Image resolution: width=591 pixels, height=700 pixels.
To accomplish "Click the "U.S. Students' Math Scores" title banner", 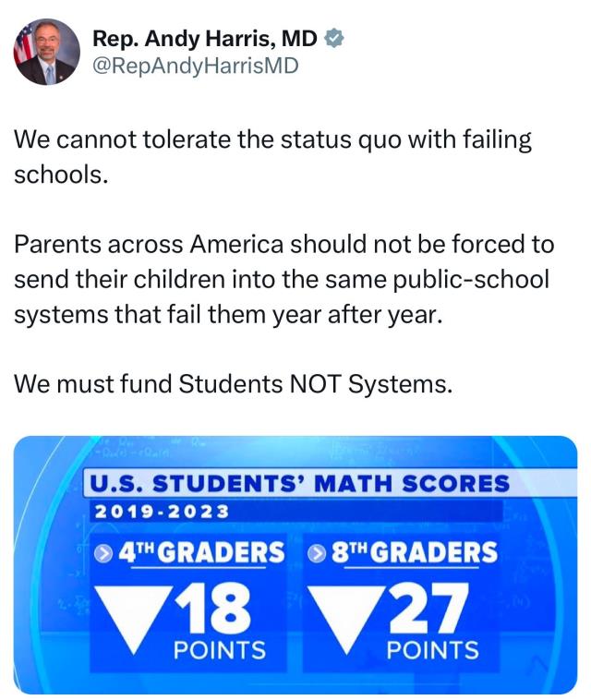I will (297, 484).
